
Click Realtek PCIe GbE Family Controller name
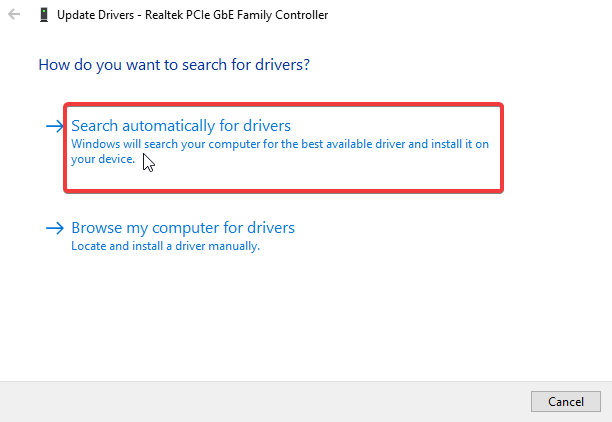click(x=237, y=15)
